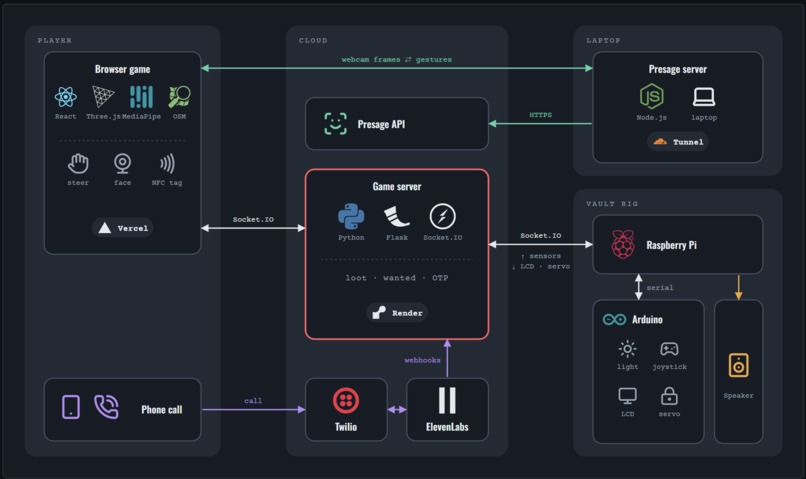Image resolution: width=806 pixels, height=479 pixels.
Task: Click the React atom icon
Action: (x=65, y=97)
